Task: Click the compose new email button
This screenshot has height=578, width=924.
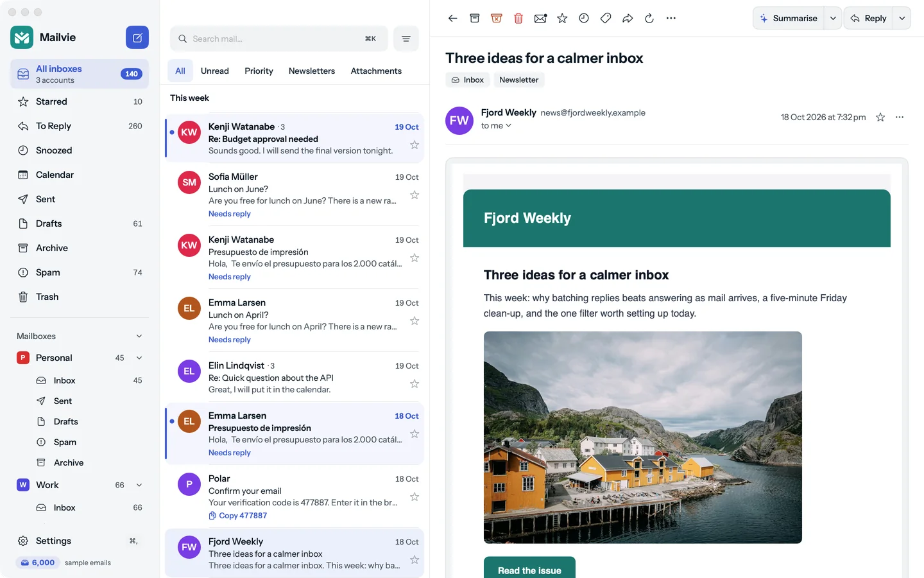Action: 137,37
